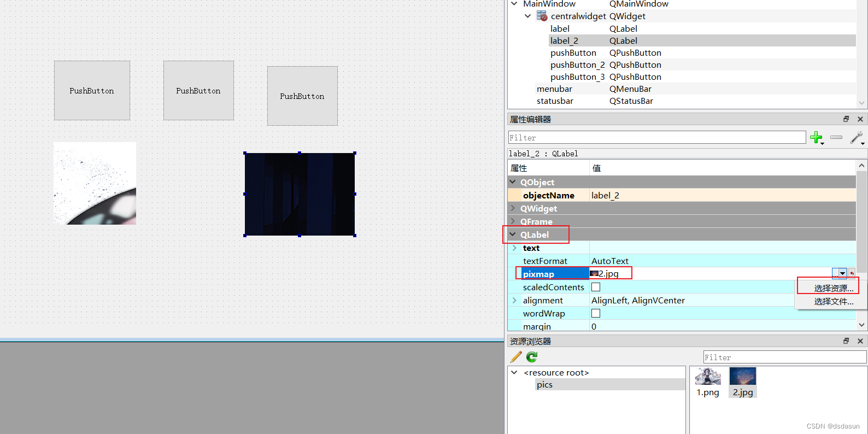Collapse the resource root tree node

click(514, 372)
